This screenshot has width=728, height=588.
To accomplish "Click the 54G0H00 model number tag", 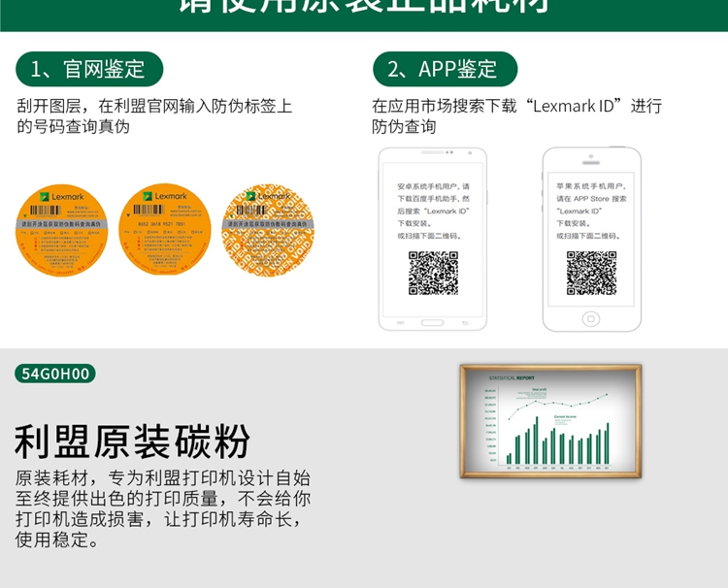I will (55, 374).
